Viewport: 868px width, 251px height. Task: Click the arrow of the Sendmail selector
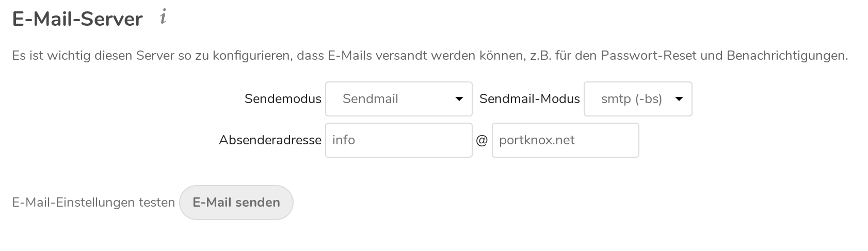pos(459,99)
